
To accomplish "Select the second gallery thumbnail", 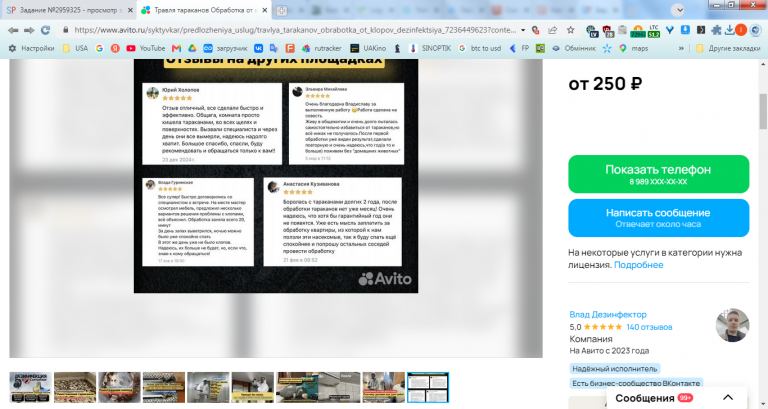I will 75,387.
